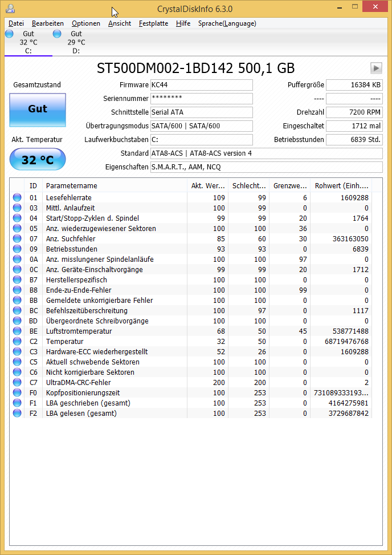Image resolution: width=392 pixels, height=555 pixels.
Task: Click the Firmware field KC44
Action: (202, 85)
